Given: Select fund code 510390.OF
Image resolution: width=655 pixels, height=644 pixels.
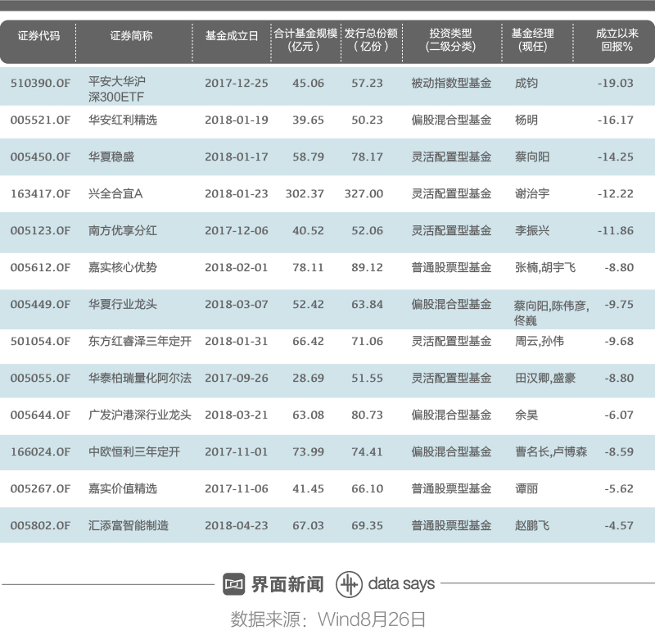Looking at the screenshot, I should [x=40, y=84].
